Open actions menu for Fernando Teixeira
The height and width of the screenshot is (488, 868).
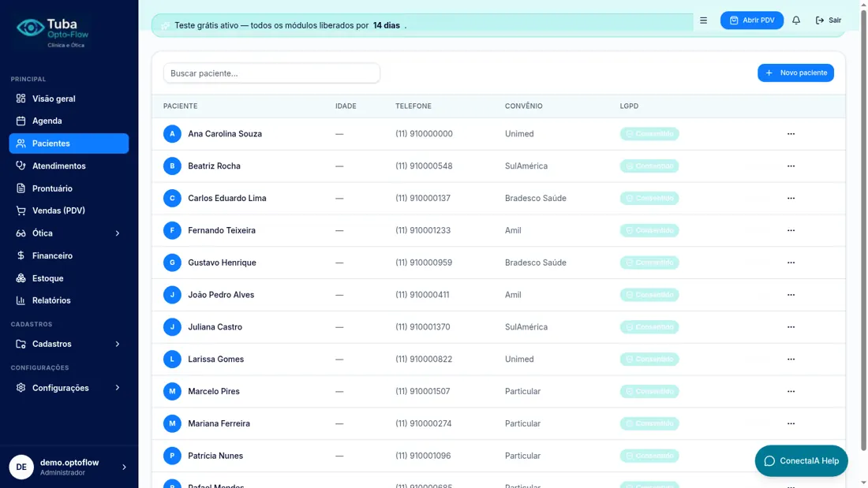click(x=791, y=230)
